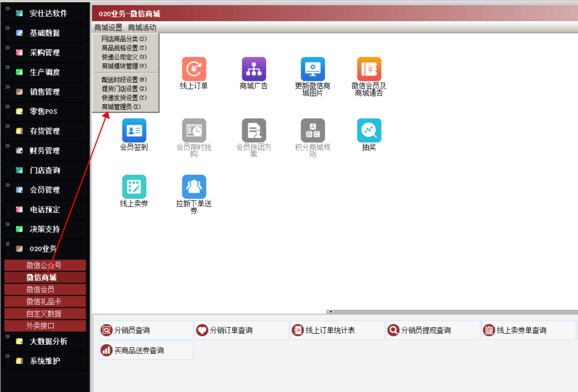578x392 pixels.
Task: Open the 线上订单 icon
Action: click(194, 69)
